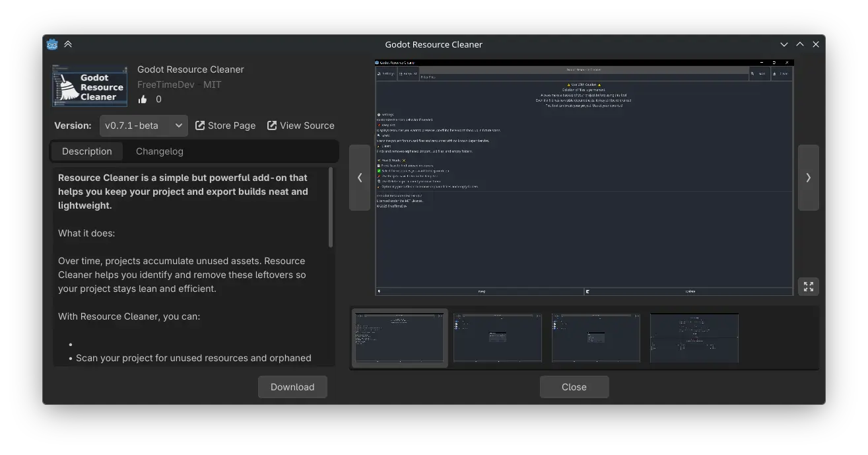View previous screenshot with left arrow
The height and width of the screenshot is (455, 868).
point(359,177)
